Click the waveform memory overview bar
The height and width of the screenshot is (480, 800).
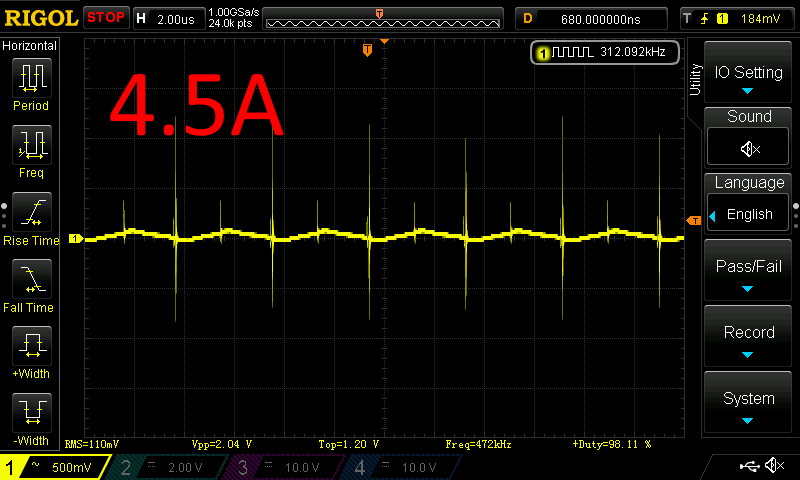(x=383, y=19)
